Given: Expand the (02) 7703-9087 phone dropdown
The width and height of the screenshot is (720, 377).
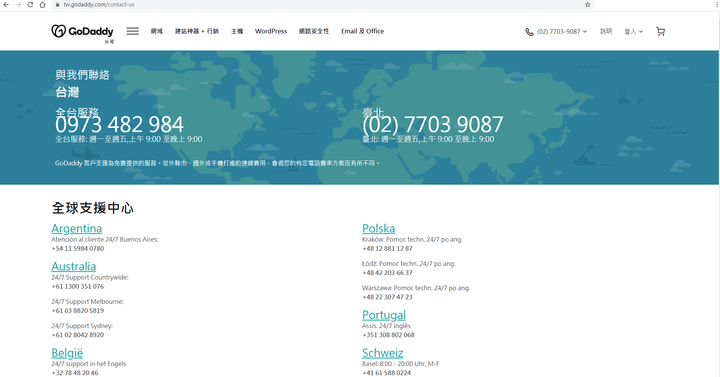Looking at the screenshot, I should pyautogui.click(x=562, y=32).
